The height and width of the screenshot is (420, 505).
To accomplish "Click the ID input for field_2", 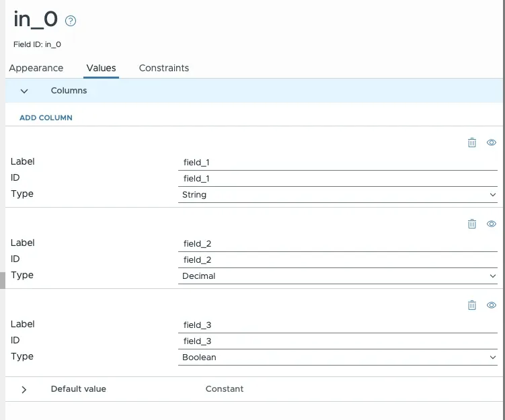I will point(338,260).
